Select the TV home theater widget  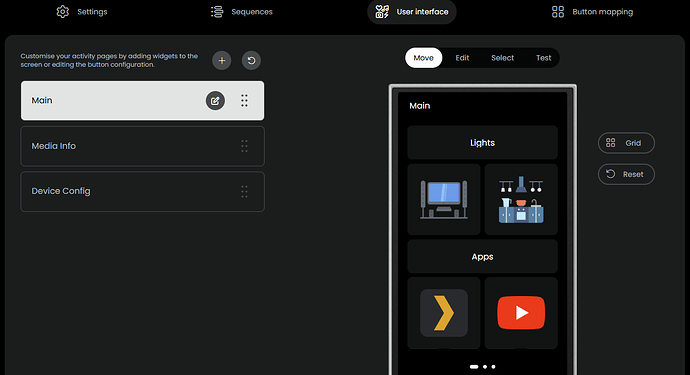coord(444,199)
